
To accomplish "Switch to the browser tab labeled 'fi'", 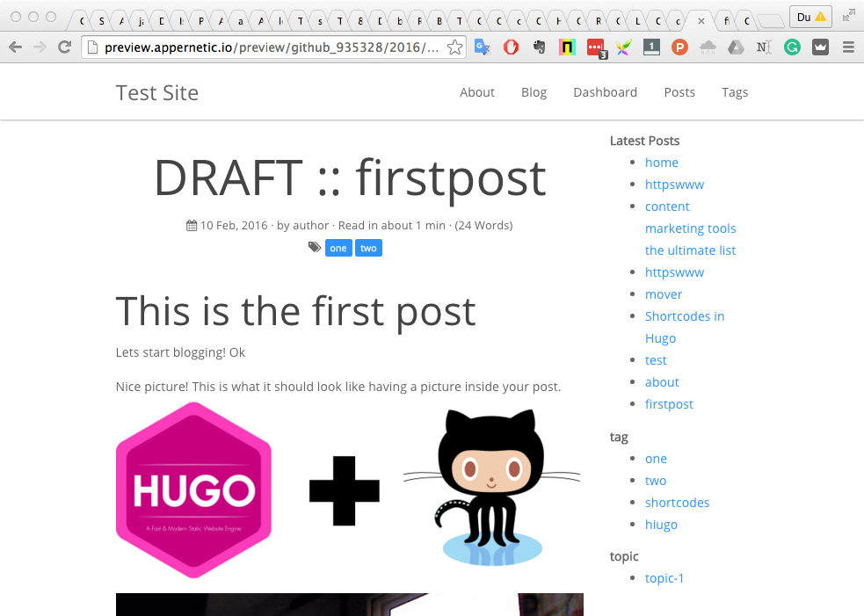I will [x=727, y=21].
